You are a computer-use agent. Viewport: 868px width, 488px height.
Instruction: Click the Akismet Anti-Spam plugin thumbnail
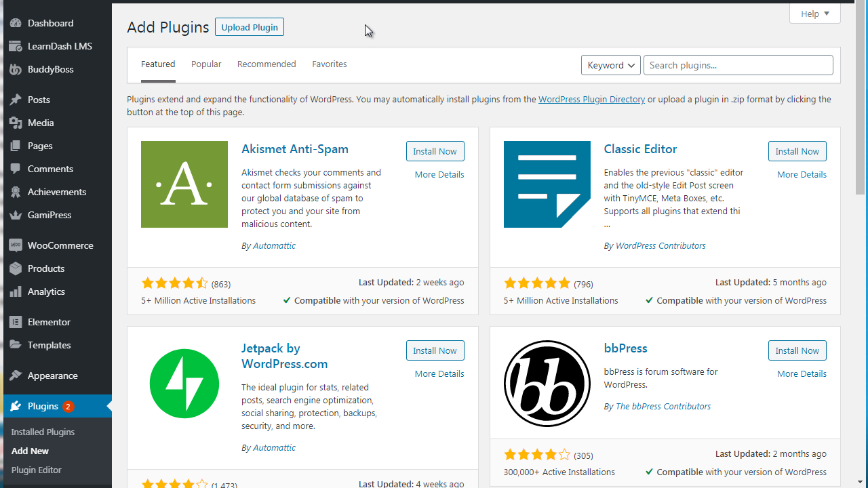(x=184, y=184)
